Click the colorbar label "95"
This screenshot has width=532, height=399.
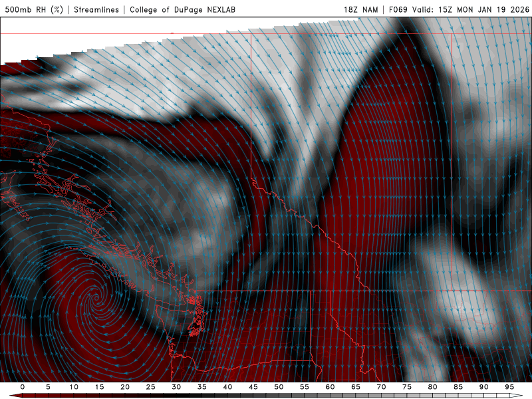509,387
